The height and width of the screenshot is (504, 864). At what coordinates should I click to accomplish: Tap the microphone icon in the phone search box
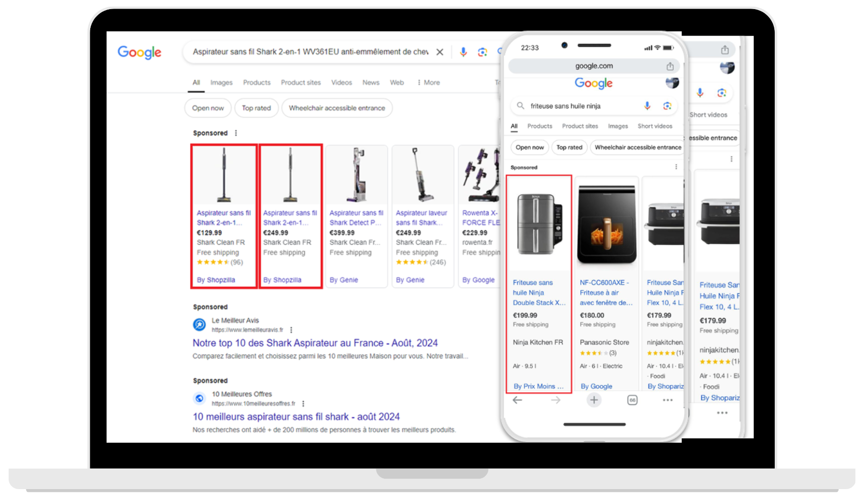[x=647, y=106]
